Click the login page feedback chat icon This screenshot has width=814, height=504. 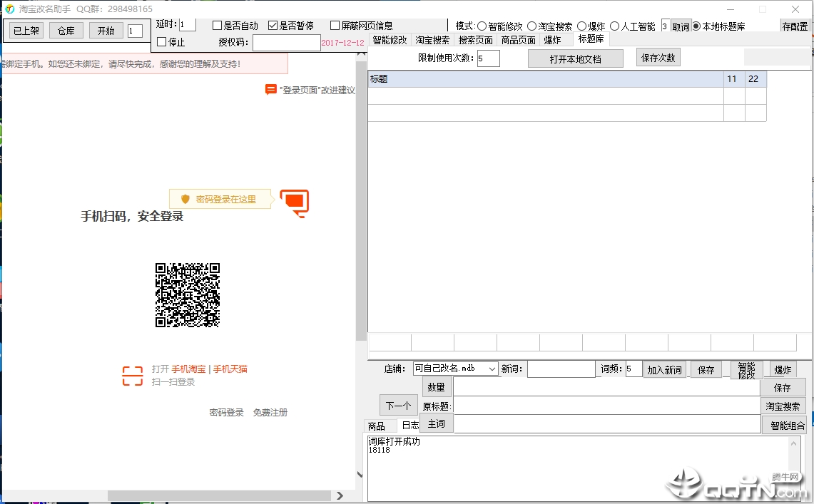[270, 90]
